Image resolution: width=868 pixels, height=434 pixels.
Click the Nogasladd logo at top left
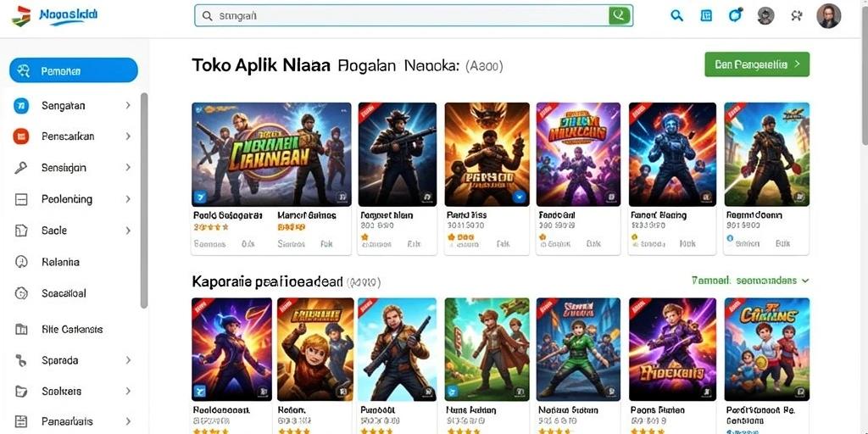click(54, 16)
